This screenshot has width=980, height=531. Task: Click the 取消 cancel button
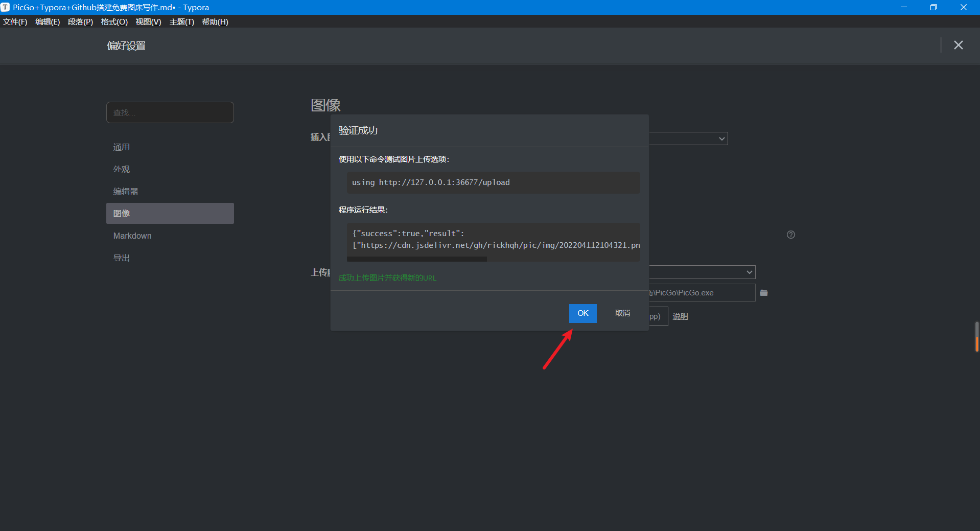click(622, 313)
